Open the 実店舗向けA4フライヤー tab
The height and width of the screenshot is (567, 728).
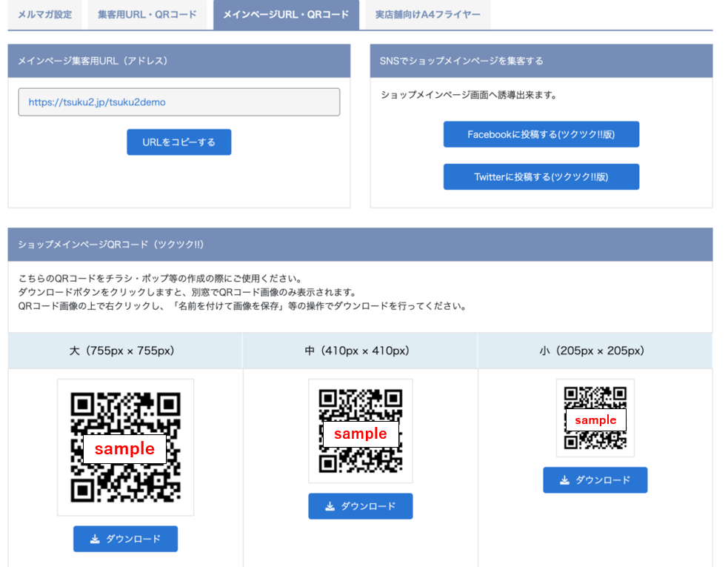coord(427,14)
